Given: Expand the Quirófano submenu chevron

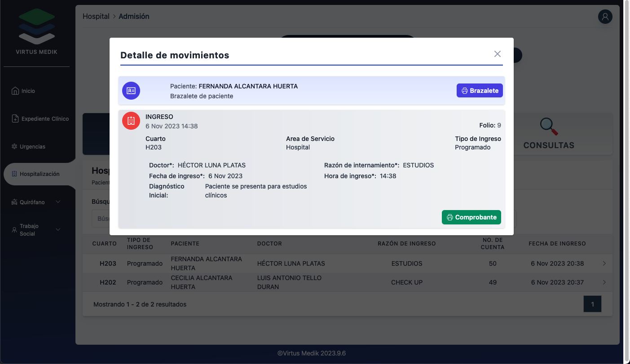Looking at the screenshot, I should point(58,202).
